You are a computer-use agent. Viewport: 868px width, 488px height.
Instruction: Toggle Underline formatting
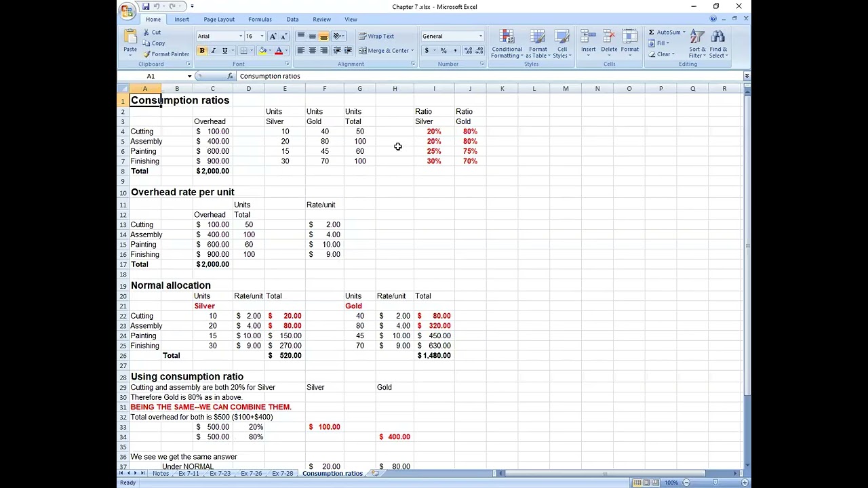pyautogui.click(x=224, y=51)
